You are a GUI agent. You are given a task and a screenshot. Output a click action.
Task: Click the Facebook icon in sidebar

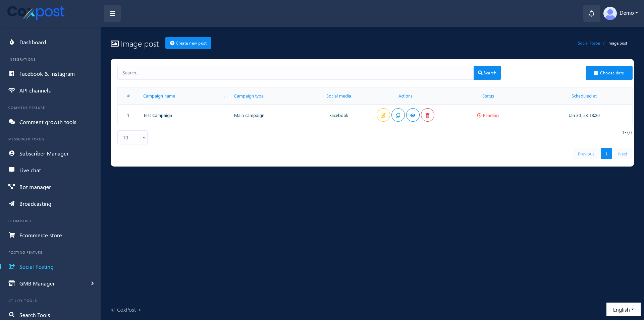[12, 73]
